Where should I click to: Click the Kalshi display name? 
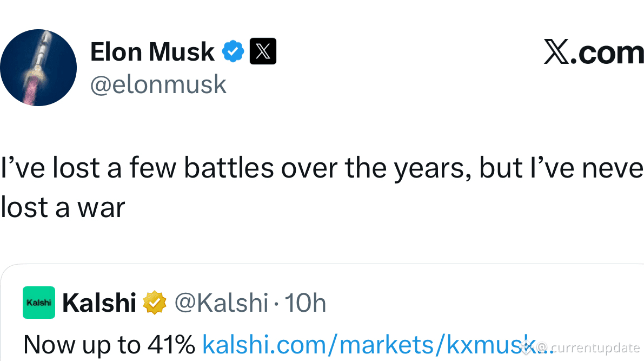(99, 303)
